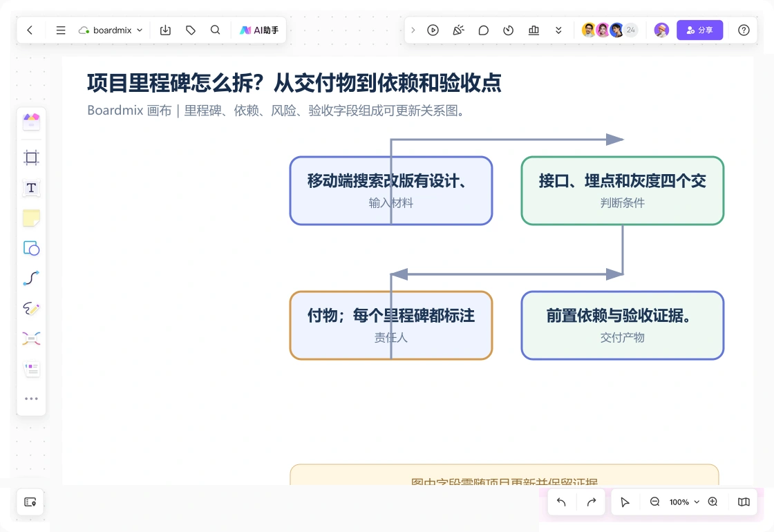Select the pen drawing tool
Image resolution: width=774 pixels, height=532 pixels.
click(31, 308)
